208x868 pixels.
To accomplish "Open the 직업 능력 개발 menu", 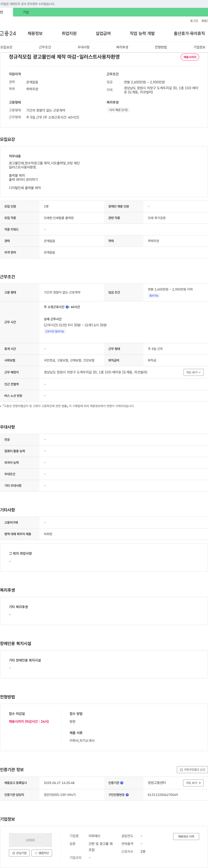I will coord(142,33).
